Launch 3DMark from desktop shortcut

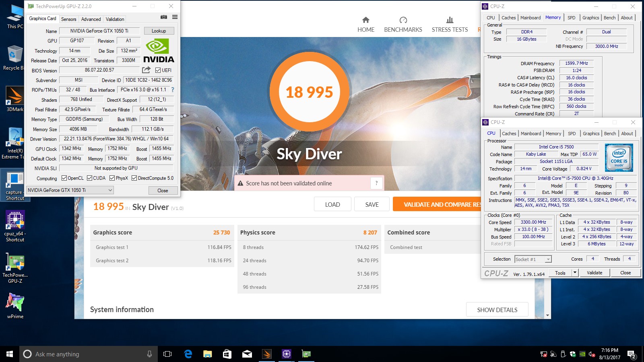[x=15, y=99]
